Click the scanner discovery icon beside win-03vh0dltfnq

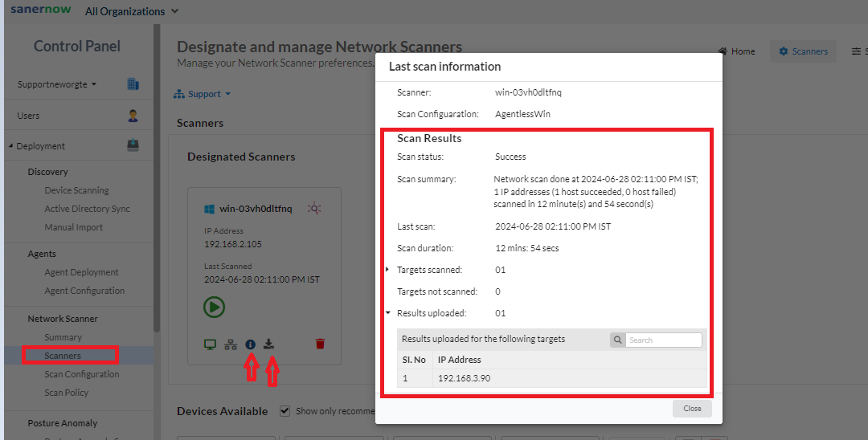(314, 209)
